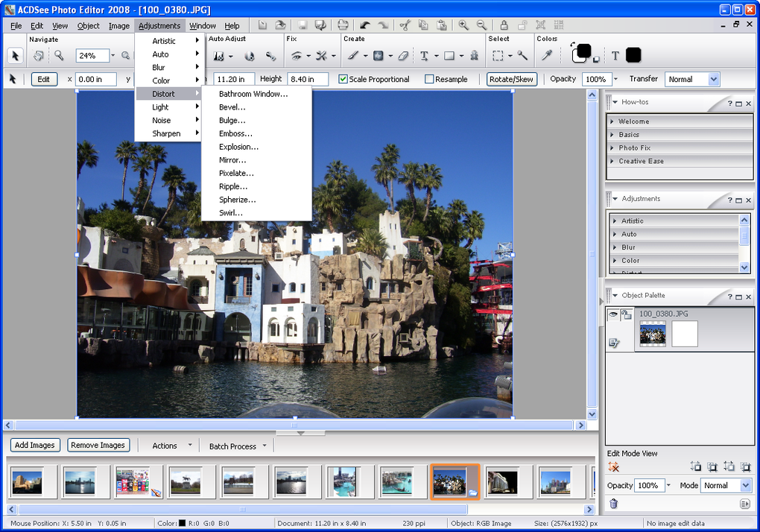The width and height of the screenshot is (760, 532).
Task: Select the first thumbnail in the filmstrip
Action: tap(27, 482)
